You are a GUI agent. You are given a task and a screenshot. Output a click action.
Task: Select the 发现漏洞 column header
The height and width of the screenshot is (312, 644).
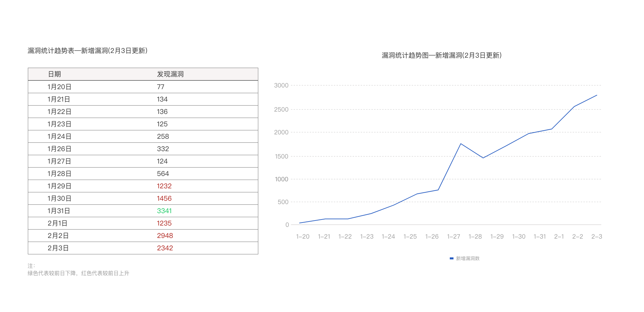coord(170,74)
